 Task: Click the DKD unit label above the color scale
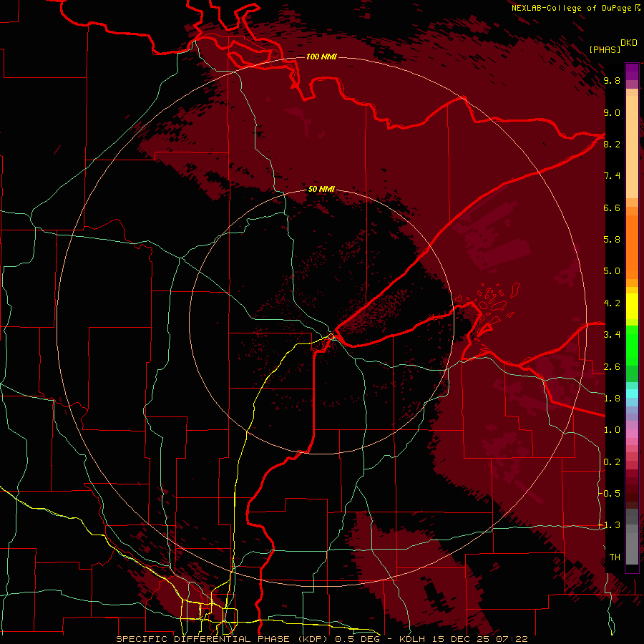click(x=629, y=43)
